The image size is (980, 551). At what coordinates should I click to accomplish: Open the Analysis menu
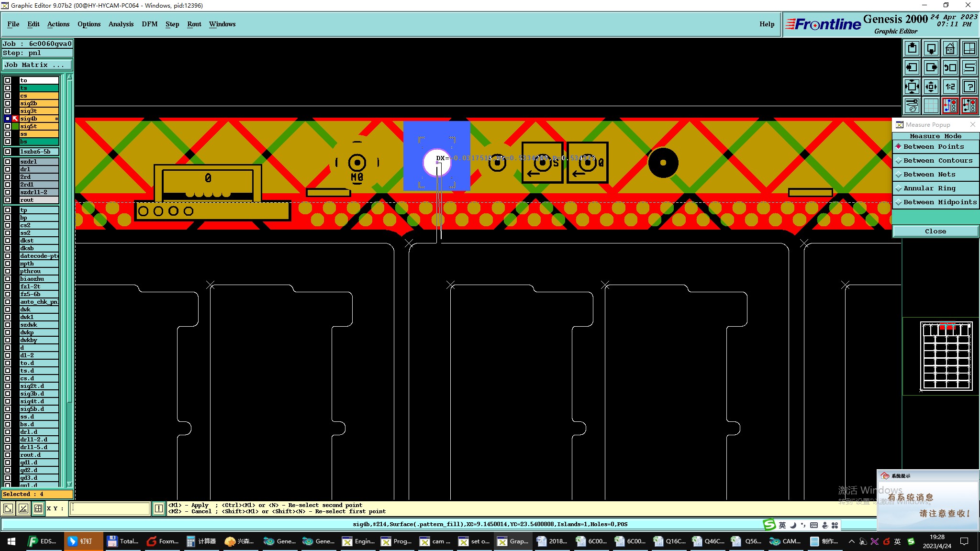click(x=121, y=24)
